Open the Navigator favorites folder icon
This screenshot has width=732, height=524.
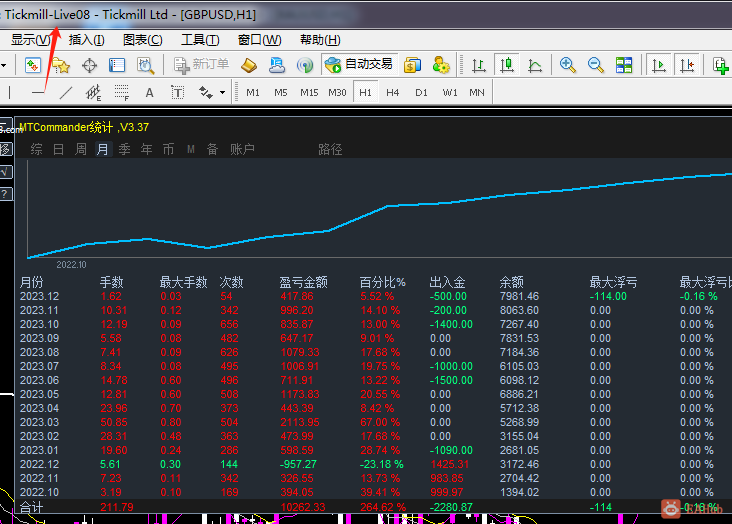pos(61,65)
